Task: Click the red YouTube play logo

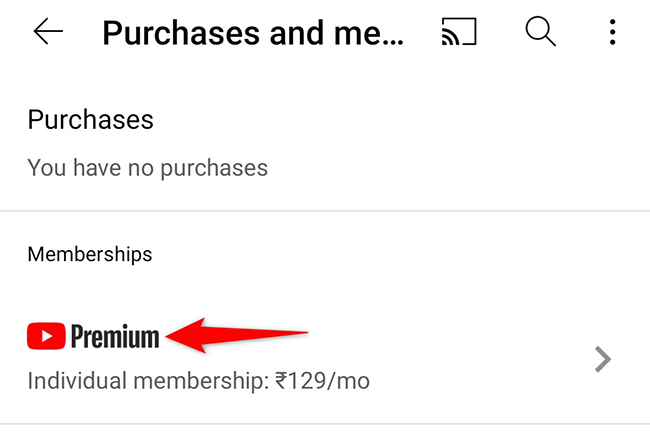Action: (46, 336)
